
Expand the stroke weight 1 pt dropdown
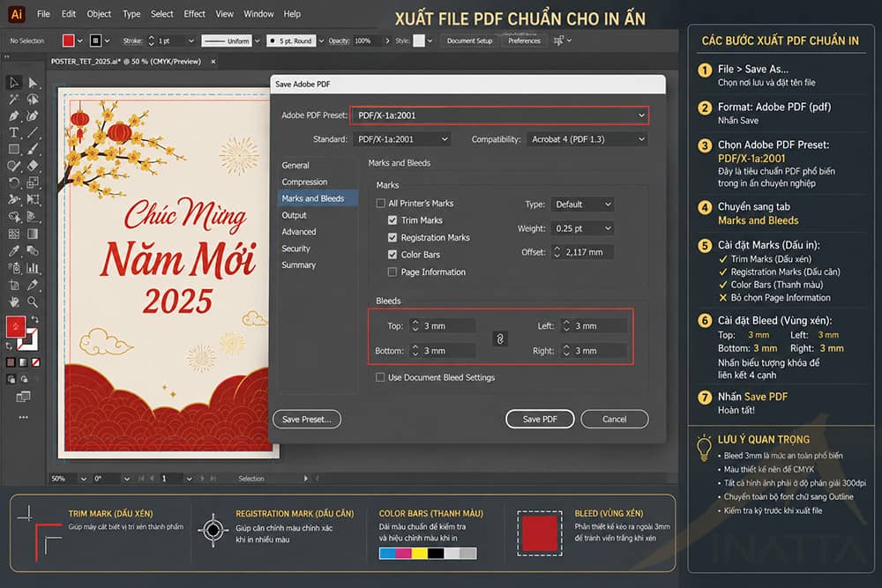click(x=191, y=41)
